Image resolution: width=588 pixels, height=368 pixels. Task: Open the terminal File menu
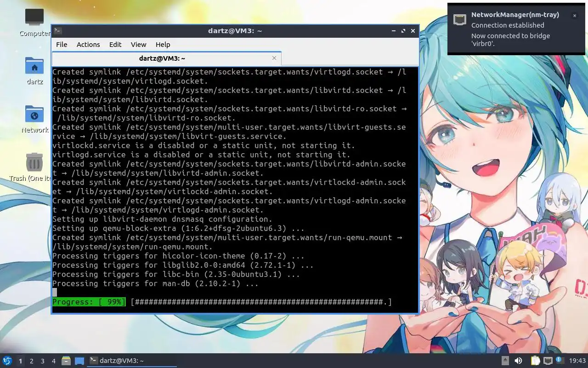pos(62,44)
